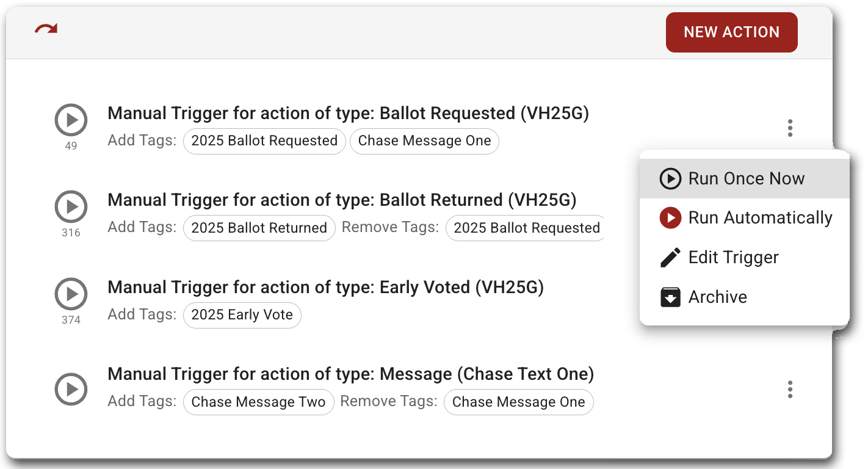Choose Archive from the context menu

(x=717, y=297)
